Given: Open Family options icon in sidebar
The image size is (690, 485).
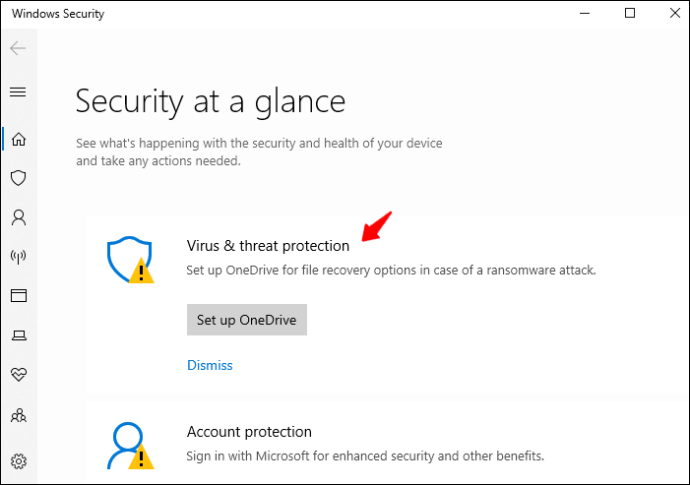Looking at the screenshot, I should coord(18,415).
